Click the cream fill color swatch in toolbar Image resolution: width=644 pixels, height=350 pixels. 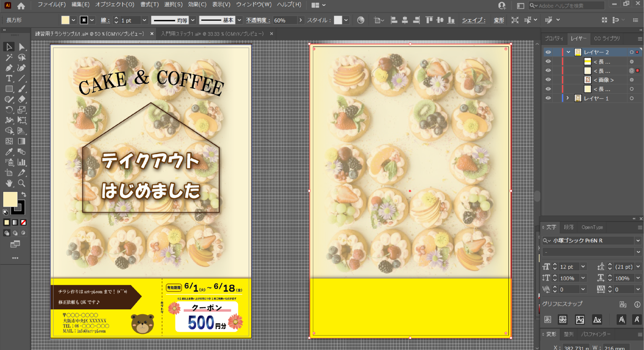coord(10,199)
